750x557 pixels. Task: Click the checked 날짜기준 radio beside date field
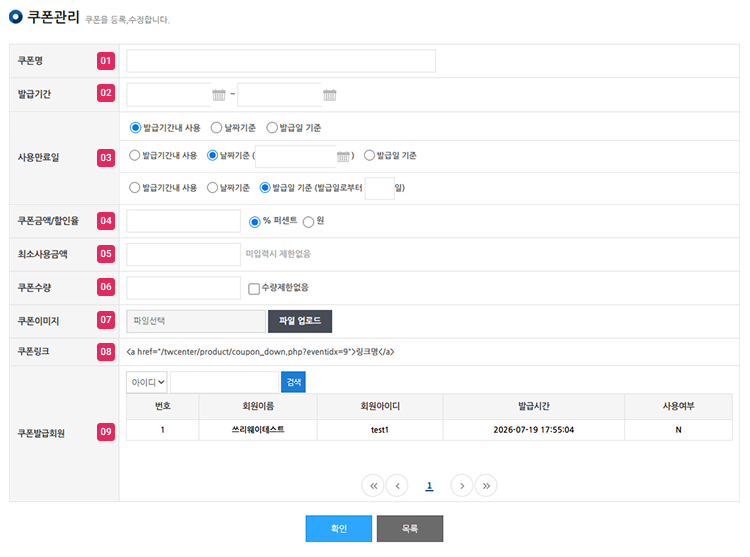click(x=212, y=155)
